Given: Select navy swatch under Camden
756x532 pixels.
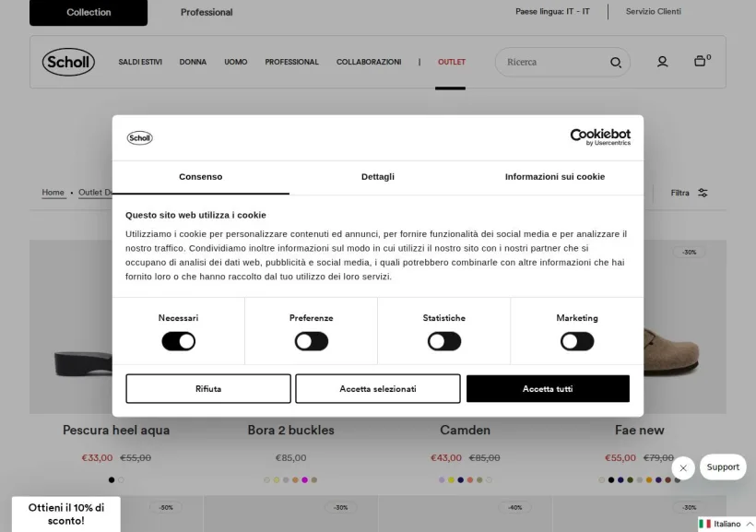Looking at the screenshot, I should coord(460,480).
